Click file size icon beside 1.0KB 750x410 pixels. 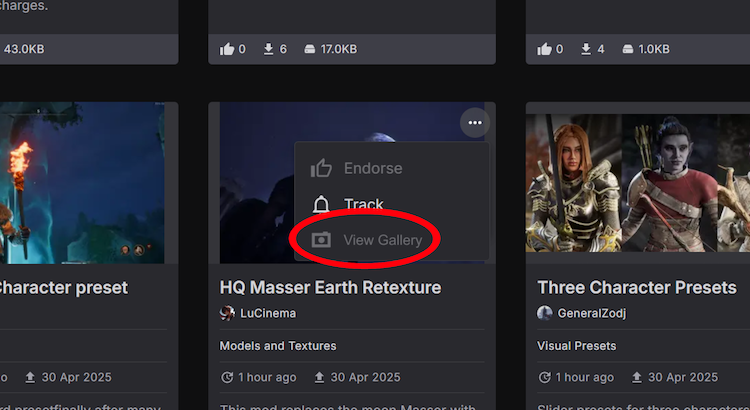628,49
